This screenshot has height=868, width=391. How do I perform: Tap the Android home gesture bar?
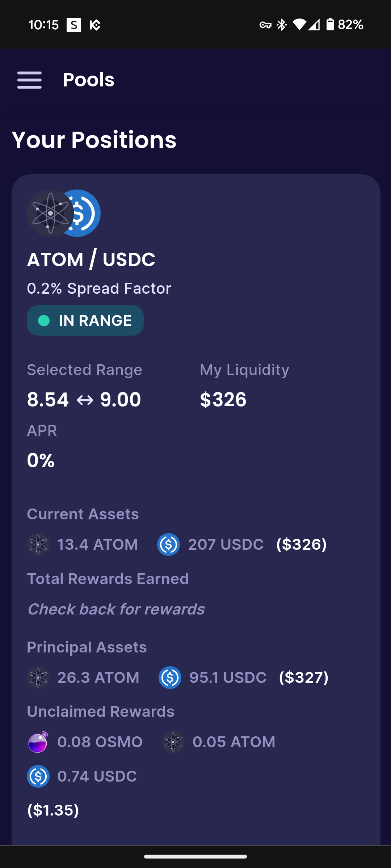pos(195,856)
